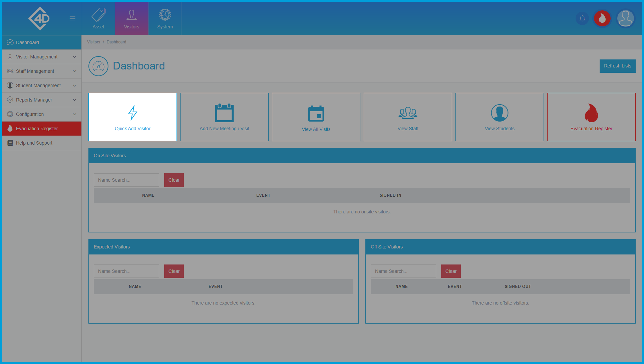Screen dimensions: 644x364
Task: Open the System module tab
Action: click(x=165, y=18)
